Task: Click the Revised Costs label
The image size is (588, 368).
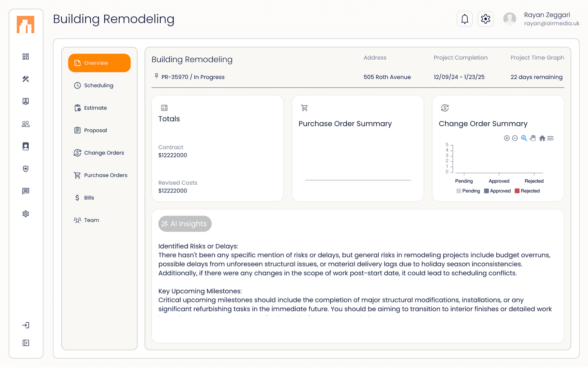Action: tap(178, 183)
